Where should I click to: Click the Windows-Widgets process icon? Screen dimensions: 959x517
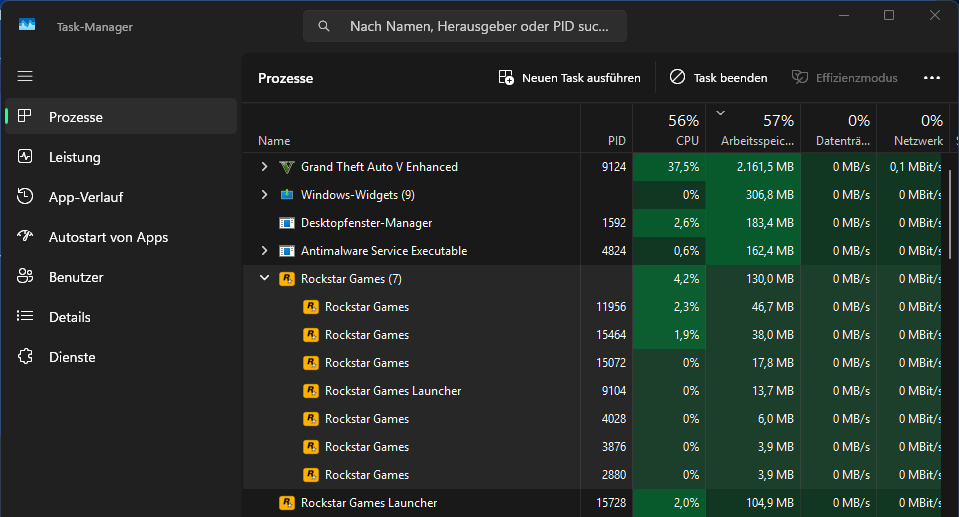click(287, 195)
